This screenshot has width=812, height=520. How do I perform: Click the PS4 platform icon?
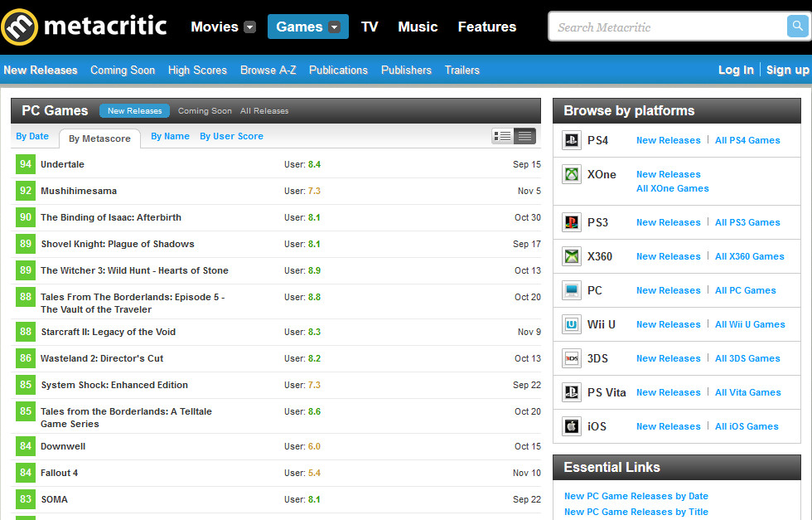pyautogui.click(x=572, y=140)
